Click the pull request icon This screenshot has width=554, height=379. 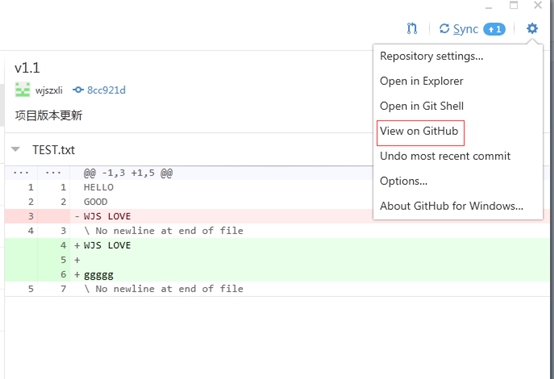(412, 28)
